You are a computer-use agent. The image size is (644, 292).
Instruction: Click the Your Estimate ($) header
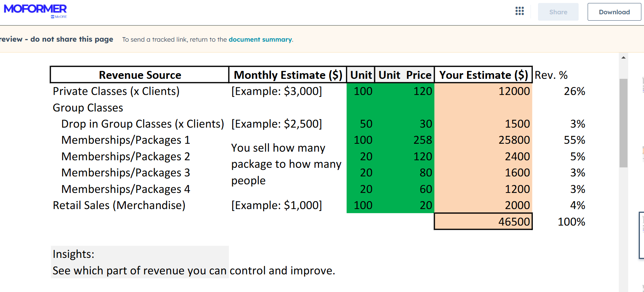pyautogui.click(x=483, y=75)
